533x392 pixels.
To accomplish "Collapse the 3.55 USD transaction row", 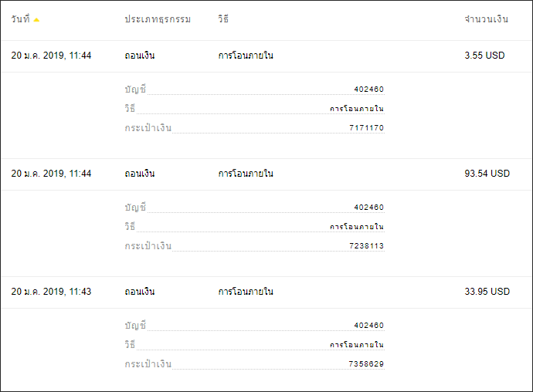I will 266,56.
